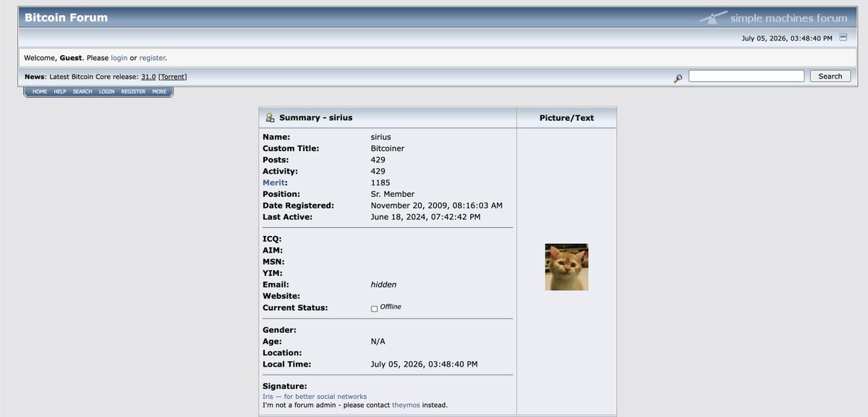Open the LOGIN menu item
This screenshot has width=868, height=417.
pos(106,92)
